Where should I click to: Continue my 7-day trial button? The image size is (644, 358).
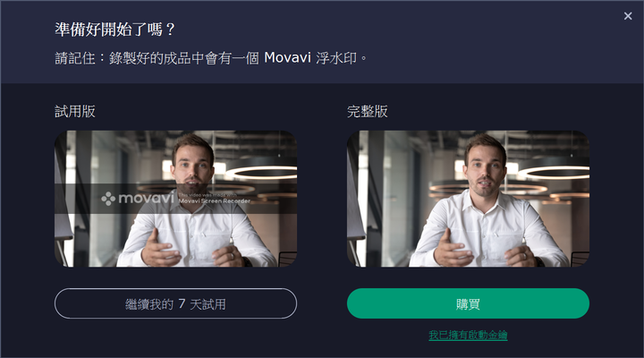[175, 303]
